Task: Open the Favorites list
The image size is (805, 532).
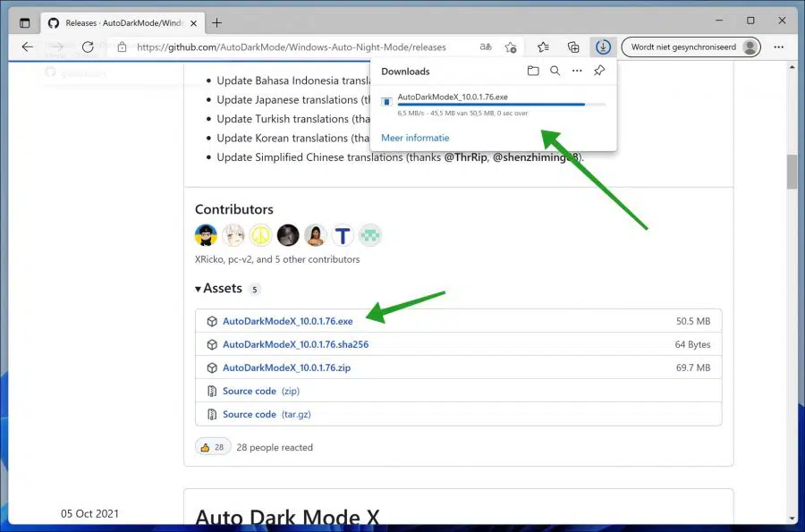Action: pos(543,47)
